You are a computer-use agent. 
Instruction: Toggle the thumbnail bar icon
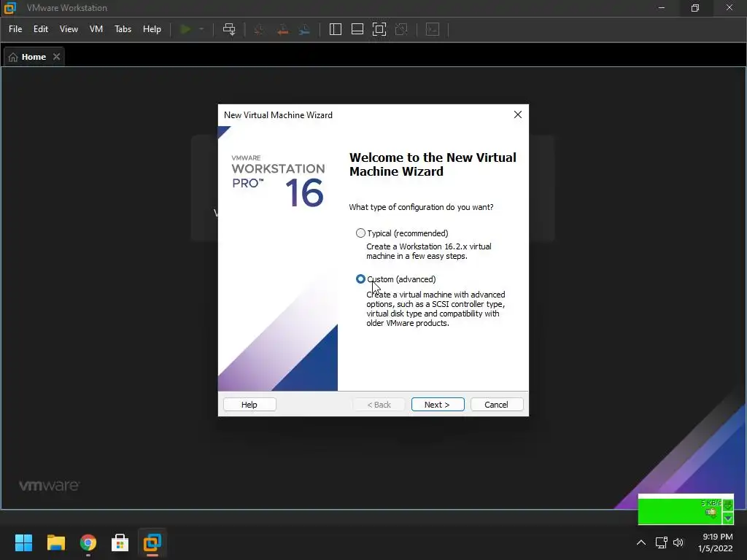point(357,29)
